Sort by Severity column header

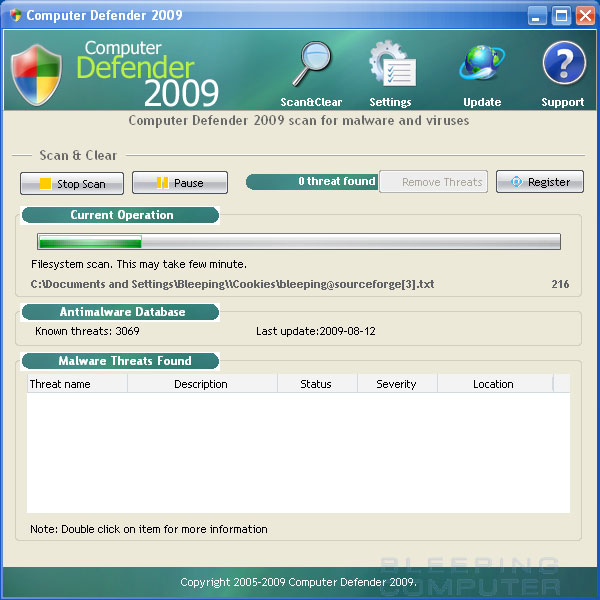click(x=397, y=384)
